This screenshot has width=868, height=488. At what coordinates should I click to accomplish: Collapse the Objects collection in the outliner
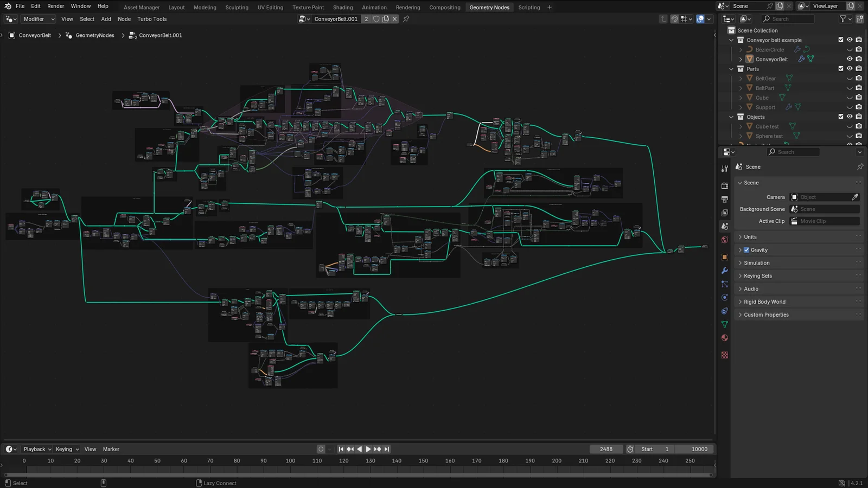(731, 117)
